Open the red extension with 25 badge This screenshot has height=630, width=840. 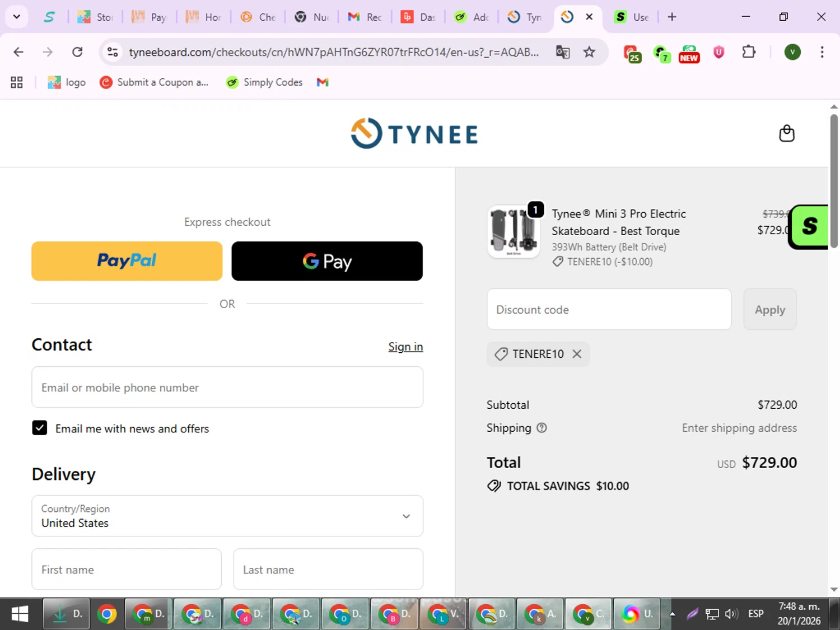pyautogui.click(x=632, y=53)
